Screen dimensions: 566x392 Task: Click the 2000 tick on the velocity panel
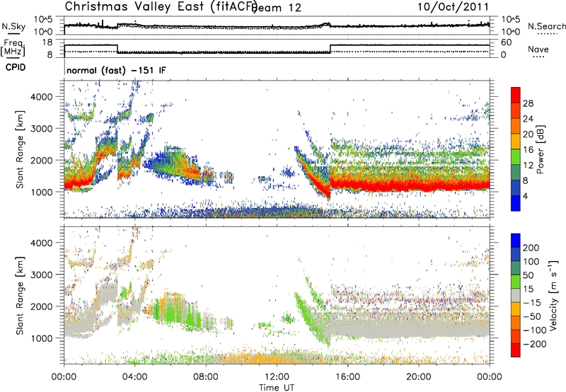point(41,306)
